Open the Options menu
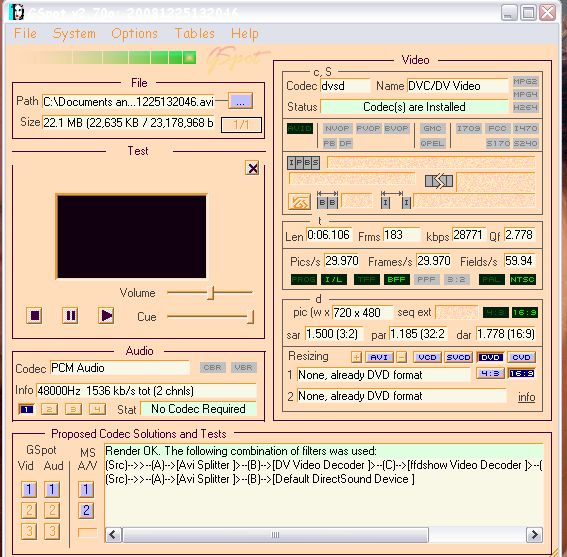567x557 pixels. point(135,34)
